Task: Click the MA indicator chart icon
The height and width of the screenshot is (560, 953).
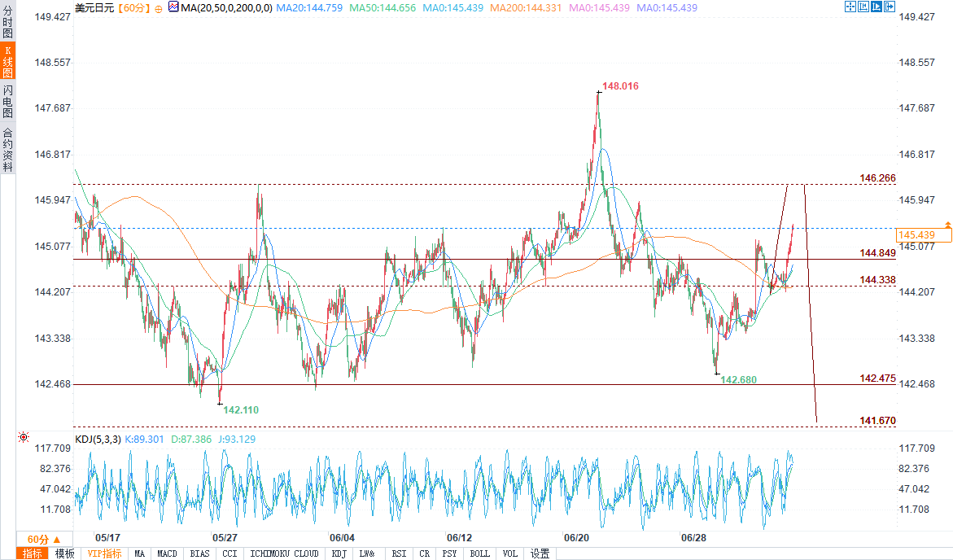Action: click(x=174, y=7)
